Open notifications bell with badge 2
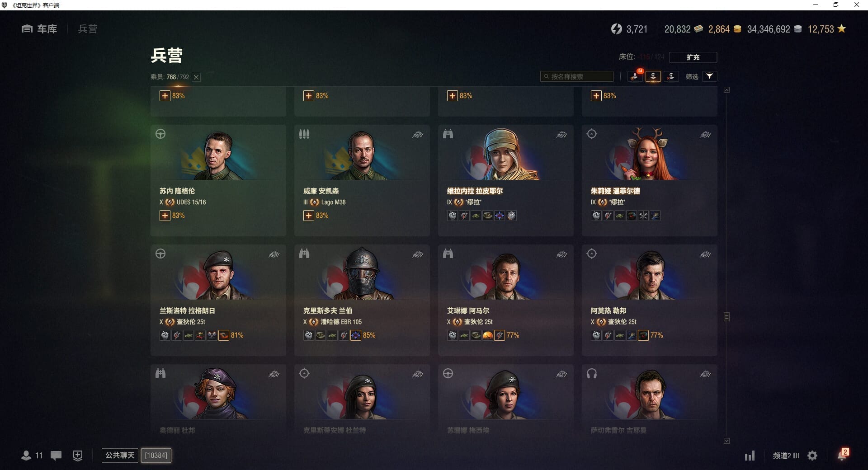 point(842,455)
